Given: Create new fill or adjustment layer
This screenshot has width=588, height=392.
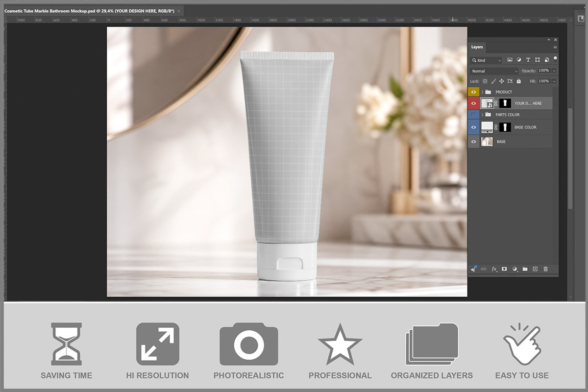Looking at the screenshot, I should tap(514, 269).
